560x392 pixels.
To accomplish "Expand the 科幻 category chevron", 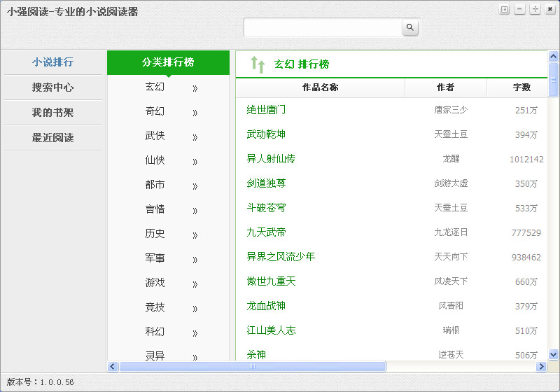I will (195, 333).
